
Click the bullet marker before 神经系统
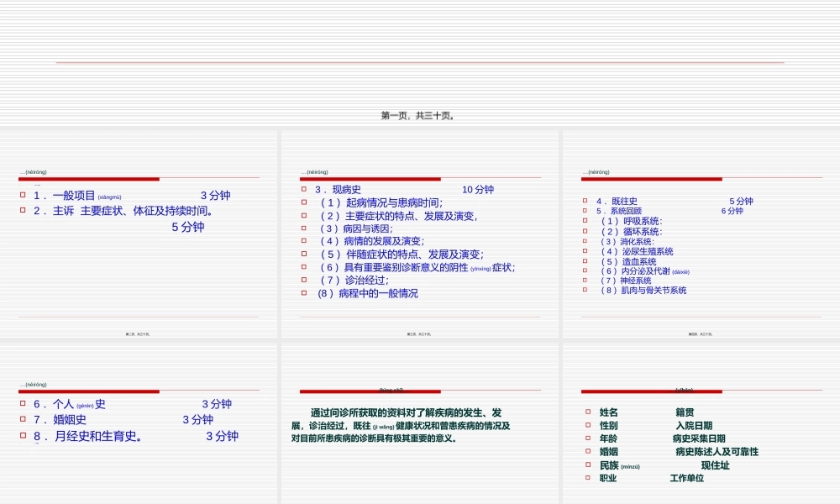point(585,281)
